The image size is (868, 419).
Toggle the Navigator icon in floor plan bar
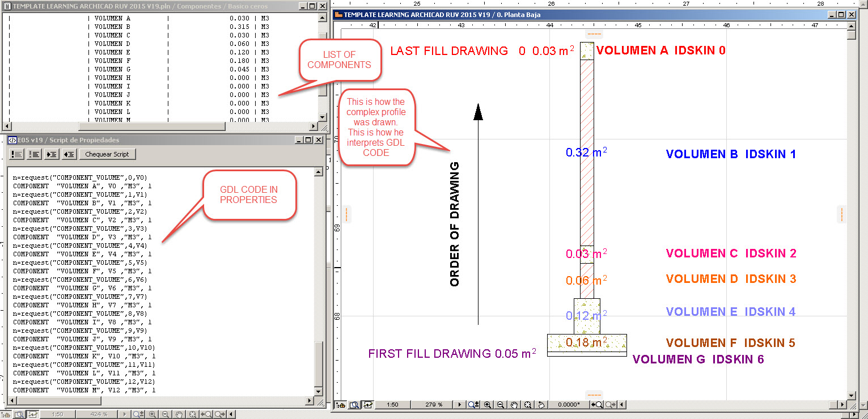(341, 405)
